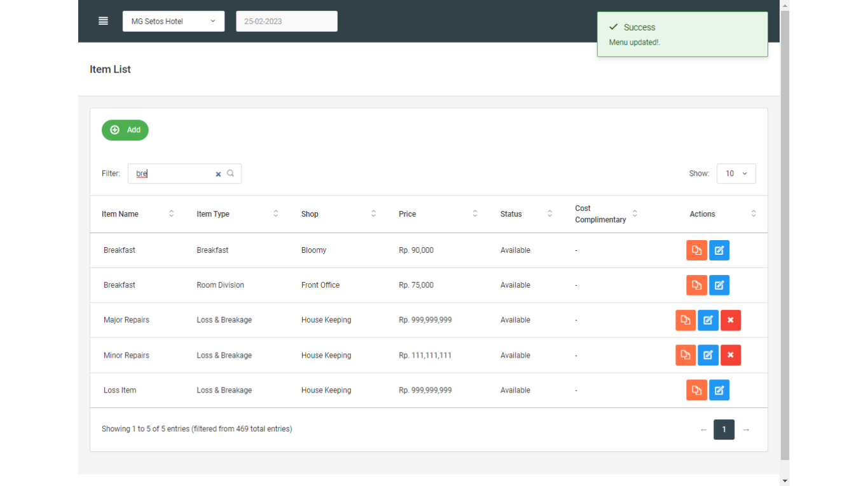Image resolution: width=868 pixels, height=486 pixels.
Task: Edit the Minor Repairs item
Action: [708, 355]
